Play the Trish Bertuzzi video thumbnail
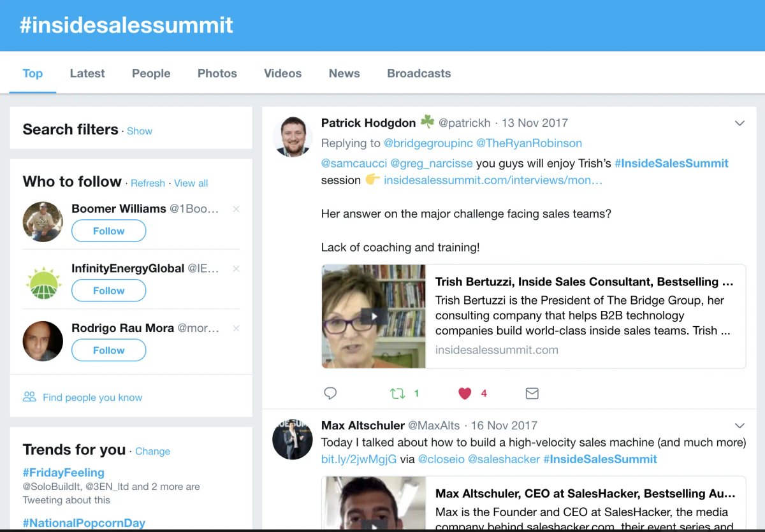 [374, 316]
